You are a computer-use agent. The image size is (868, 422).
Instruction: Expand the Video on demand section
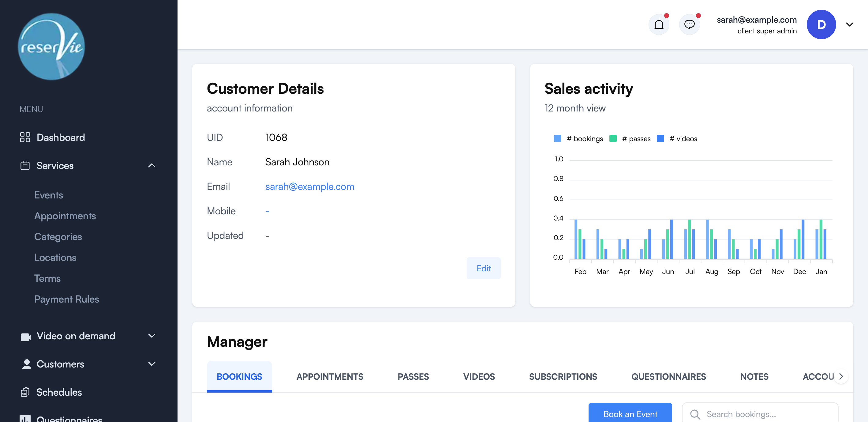[x=152, y=336]
